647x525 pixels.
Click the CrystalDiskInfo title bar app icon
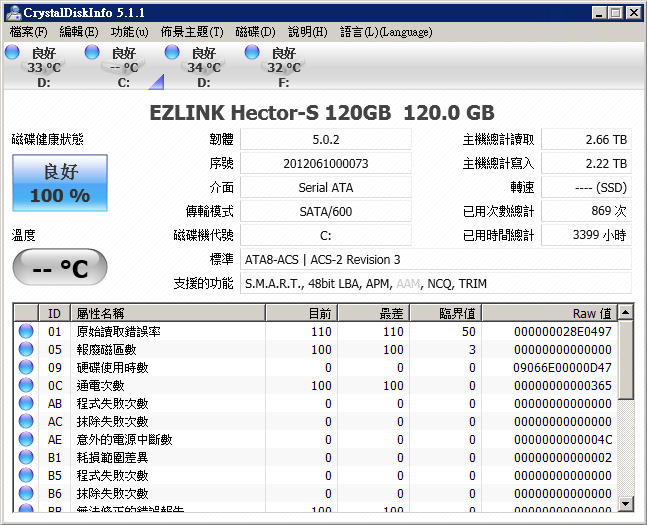pos(14,12)
